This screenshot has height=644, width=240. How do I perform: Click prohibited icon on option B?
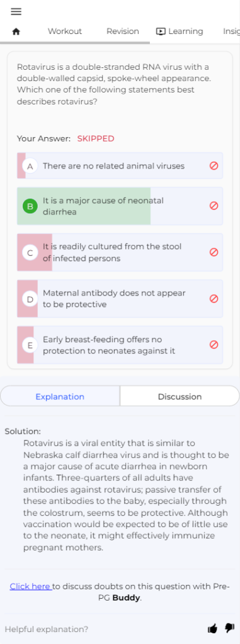214,206
